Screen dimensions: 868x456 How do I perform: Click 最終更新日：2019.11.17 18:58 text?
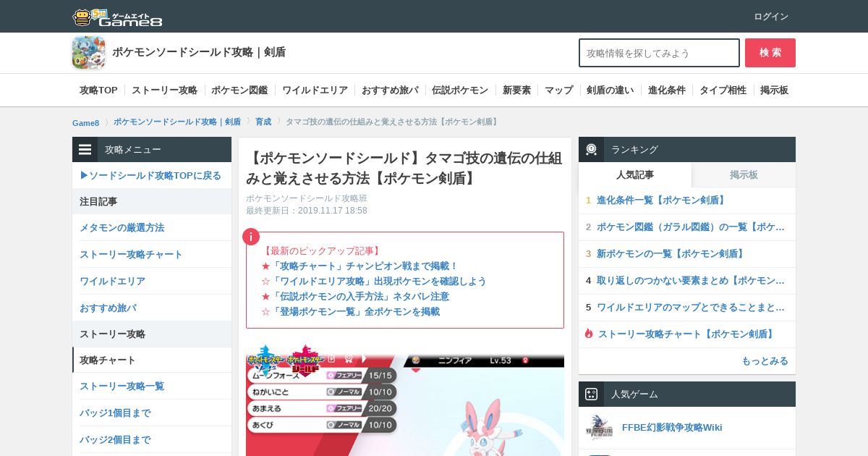tap(307, 211)
